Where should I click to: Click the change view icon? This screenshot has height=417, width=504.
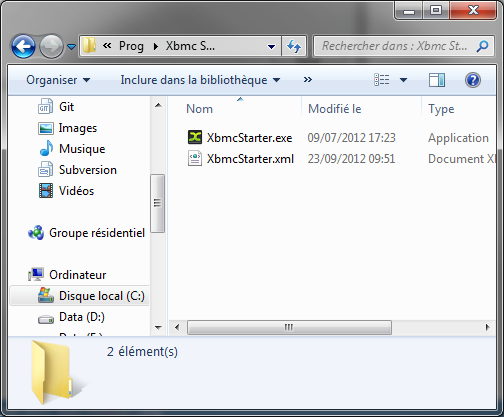click(382, 80)
